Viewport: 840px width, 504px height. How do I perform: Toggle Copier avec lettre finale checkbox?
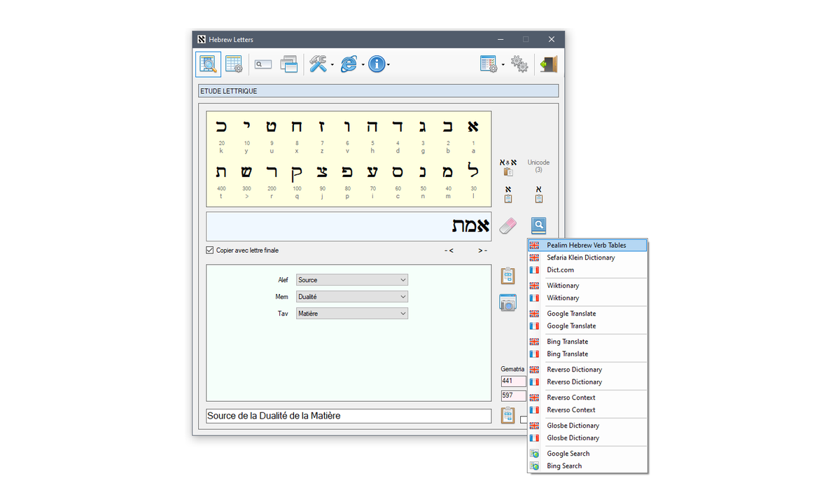pyautogui.click(x=210, y=251)
